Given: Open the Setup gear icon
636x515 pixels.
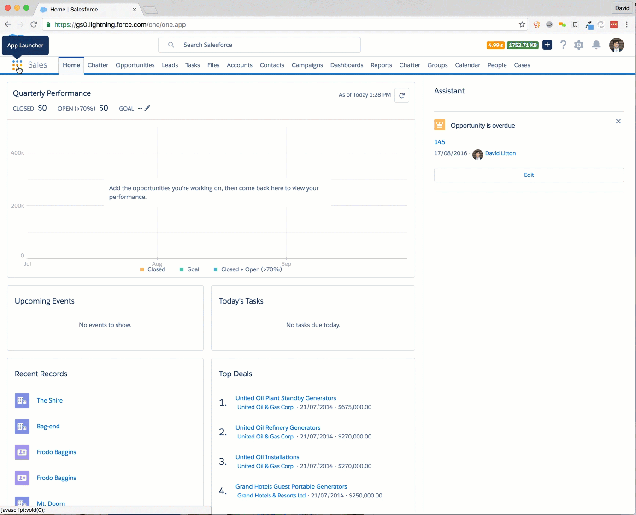Looking at the screenshot, I should point(578,45).
